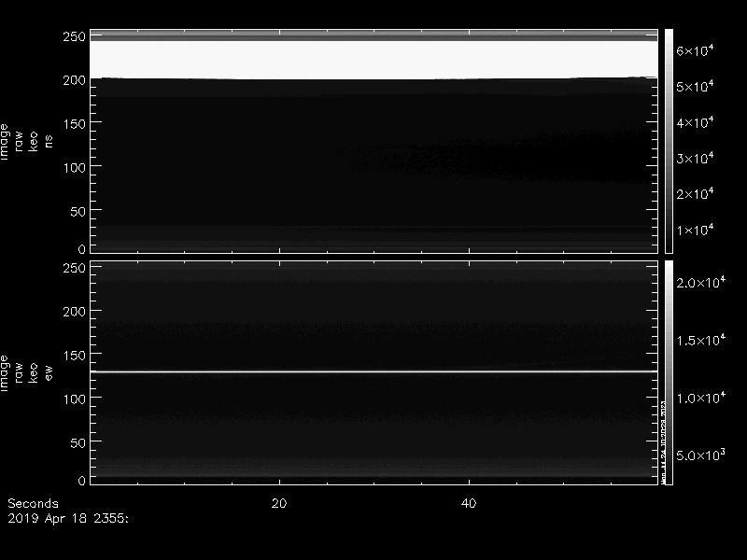
Task: Select the "image raw keo ew" axis title
Action: pos(26,374)
